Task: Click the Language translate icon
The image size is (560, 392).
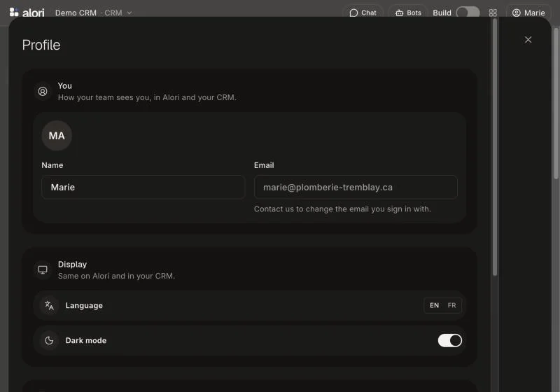Action: click(x=49, y=306)
